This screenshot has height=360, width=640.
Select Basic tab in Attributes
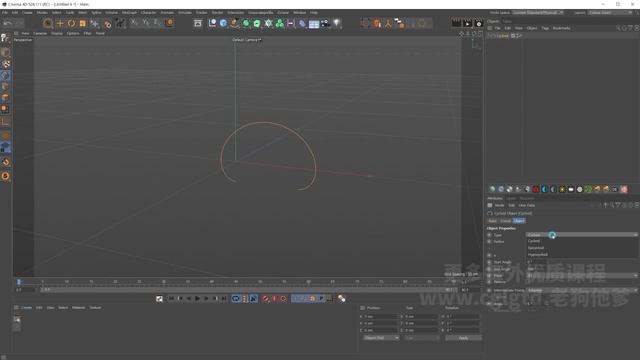click(493, 221)
